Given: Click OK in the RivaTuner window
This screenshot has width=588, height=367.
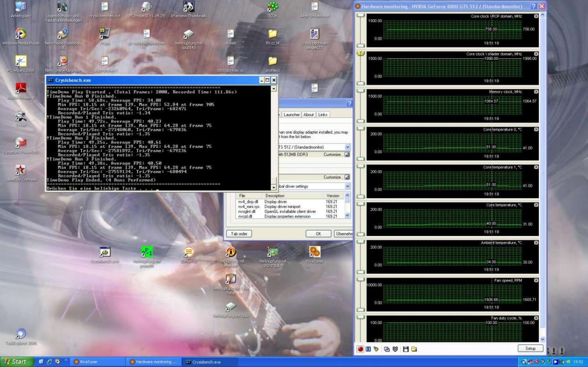Looking at the screenshot, I should coord(318,234).
